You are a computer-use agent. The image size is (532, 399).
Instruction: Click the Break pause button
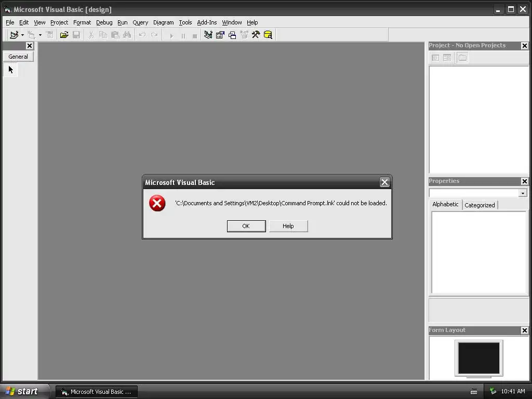183,35
